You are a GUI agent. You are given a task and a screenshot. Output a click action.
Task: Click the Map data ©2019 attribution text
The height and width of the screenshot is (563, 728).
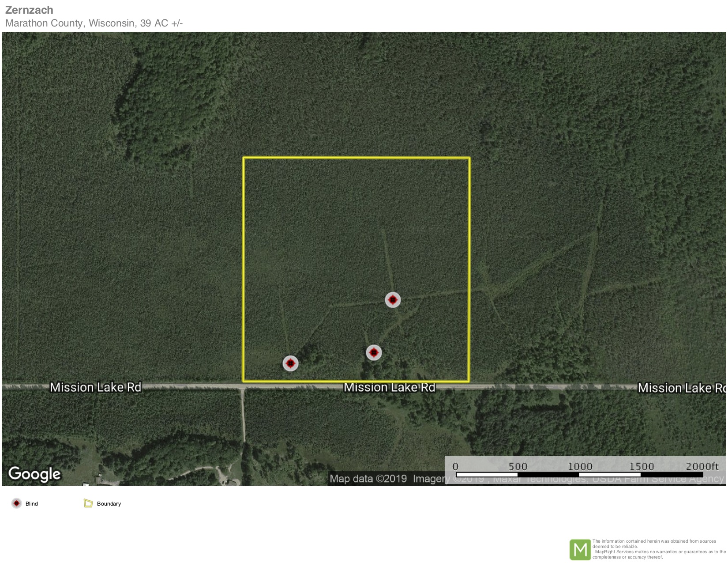[x=368, y=479]
